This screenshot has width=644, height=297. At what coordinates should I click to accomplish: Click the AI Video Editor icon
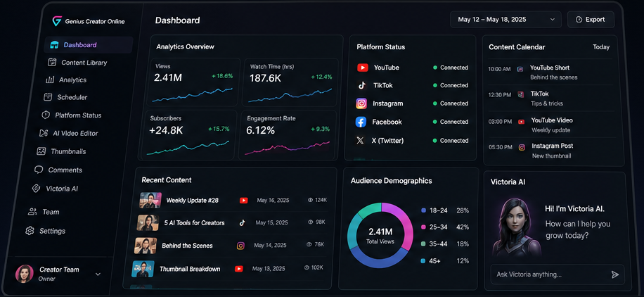pyautogui.click(x=44, y=133)
